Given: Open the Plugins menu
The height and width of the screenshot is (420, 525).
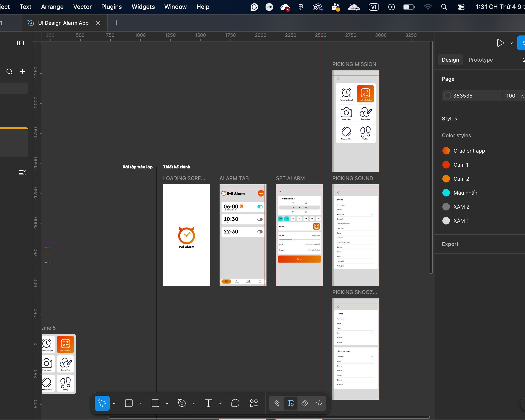Looking at the screenshot, I should (111, 7).
